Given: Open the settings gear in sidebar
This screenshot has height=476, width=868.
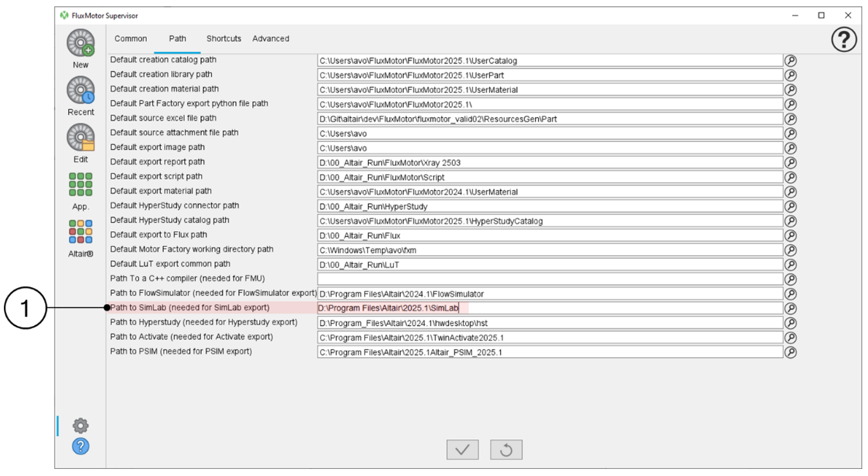Looking at the screenshot, I should pyautogui.click(x=80, y=426).
